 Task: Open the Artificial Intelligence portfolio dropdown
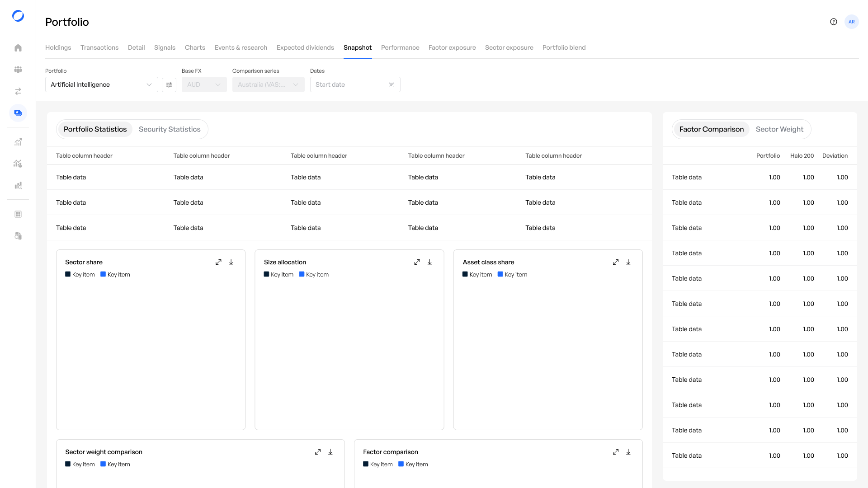102,84
